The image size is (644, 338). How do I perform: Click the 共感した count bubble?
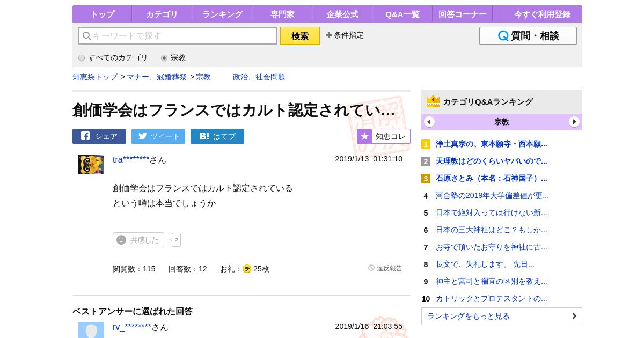click(176, 240)
